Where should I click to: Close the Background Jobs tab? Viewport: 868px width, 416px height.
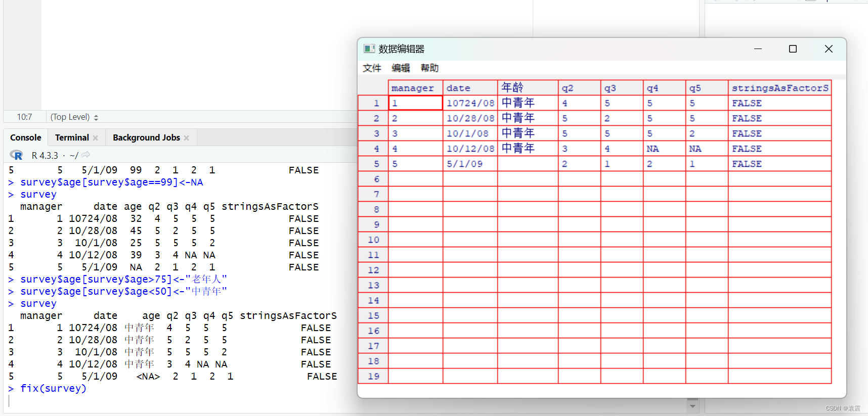click(x=187, y=138)
